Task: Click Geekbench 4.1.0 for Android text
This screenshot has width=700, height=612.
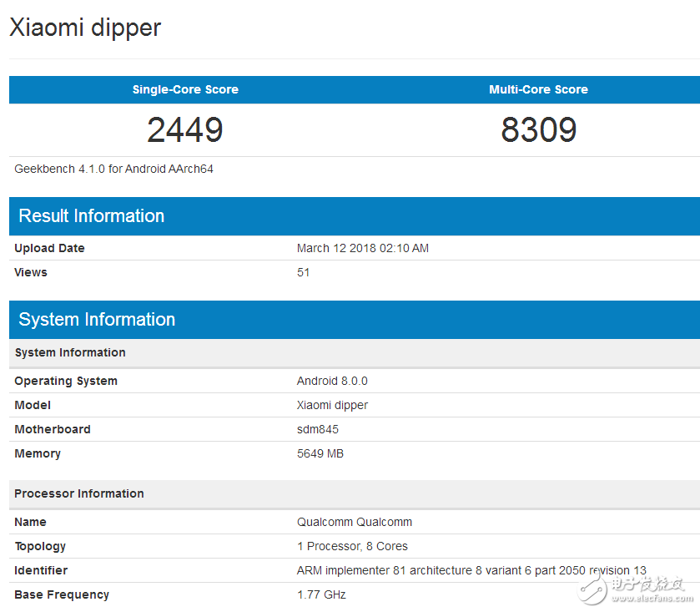Action: tap(113, 169)
